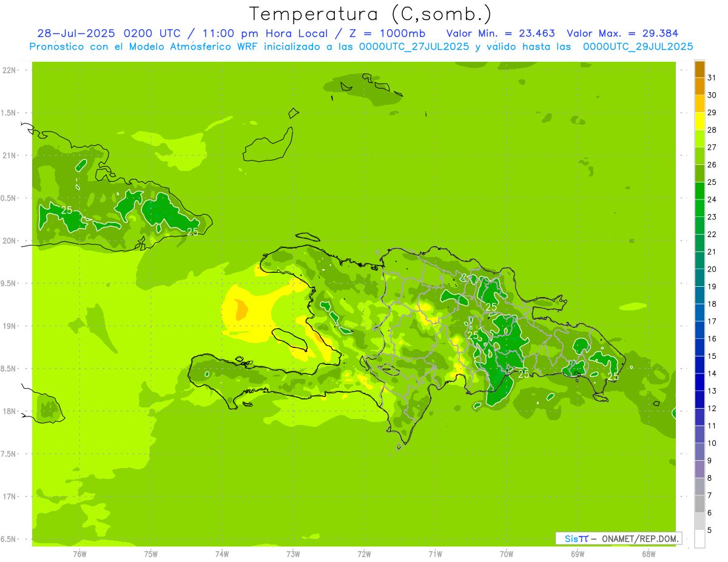Click the blue legend swatch between 15 and 16

coord(699,347)
